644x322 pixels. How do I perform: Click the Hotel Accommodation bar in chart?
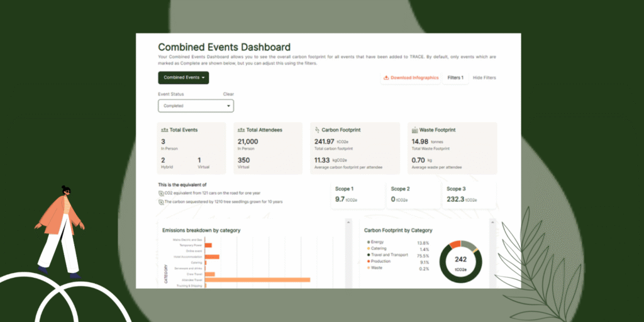click(x=212, y=257)
